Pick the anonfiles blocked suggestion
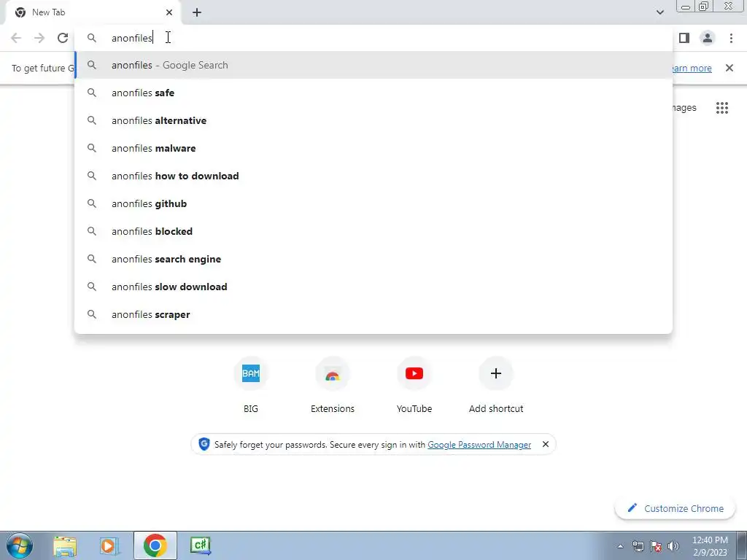This screenshot has height=560, width=747. [373, 231]
